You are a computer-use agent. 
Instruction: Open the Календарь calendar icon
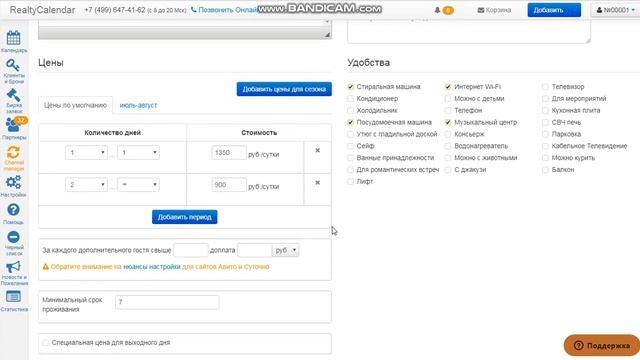point(13,38)
